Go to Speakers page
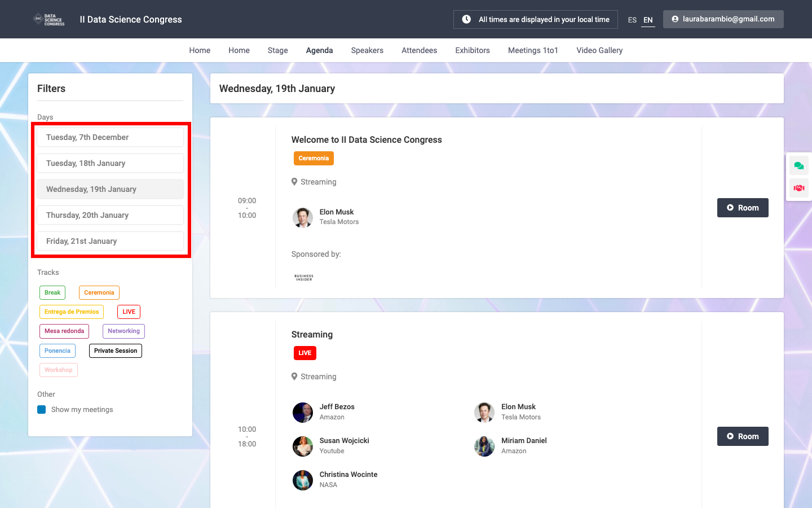Screen dimensions: 812x508 coord(367,50)
